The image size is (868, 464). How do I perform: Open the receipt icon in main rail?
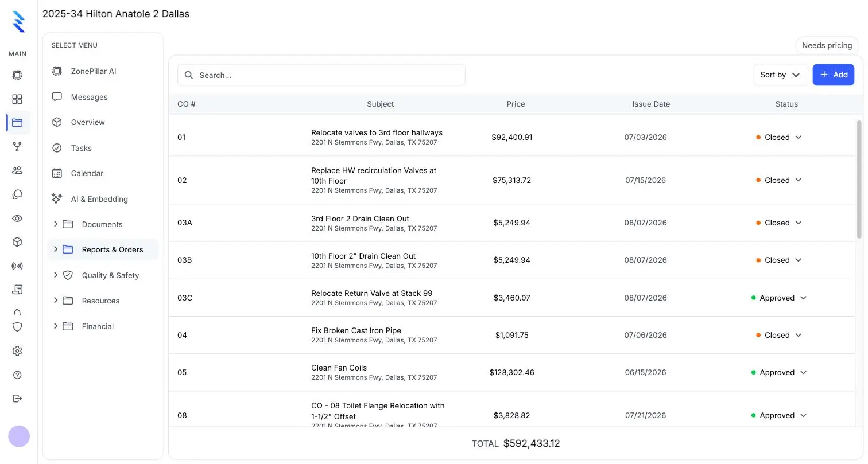(x=17, y=290)
